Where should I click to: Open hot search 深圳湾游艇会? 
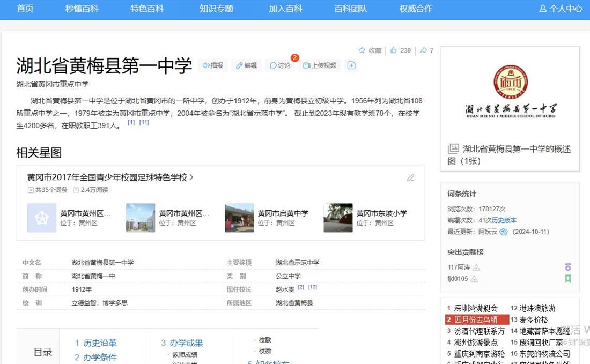(x=476, y=308)
